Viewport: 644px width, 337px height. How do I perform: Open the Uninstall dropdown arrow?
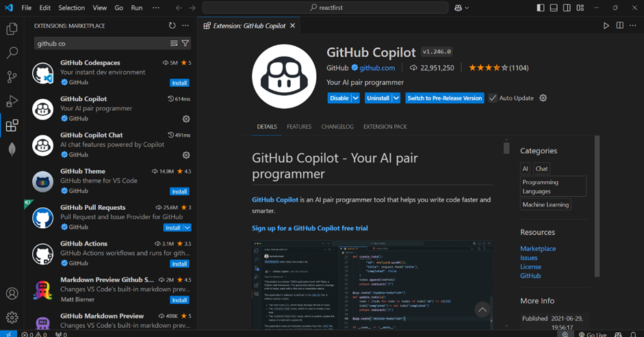click(x=396, y=98)
